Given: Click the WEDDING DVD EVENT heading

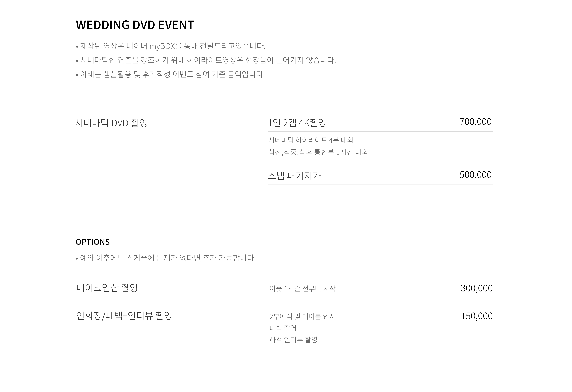Looking at the screenshot, I should point(135,25).
